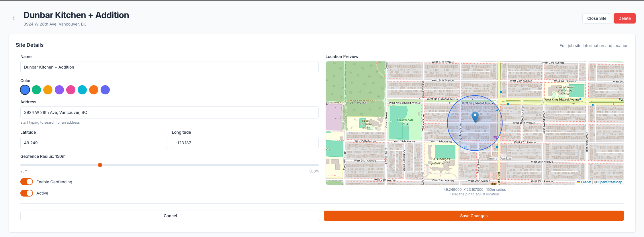Click the Close Site button
The width and height of the screenshot is (644, 237).
pos(596,18)
